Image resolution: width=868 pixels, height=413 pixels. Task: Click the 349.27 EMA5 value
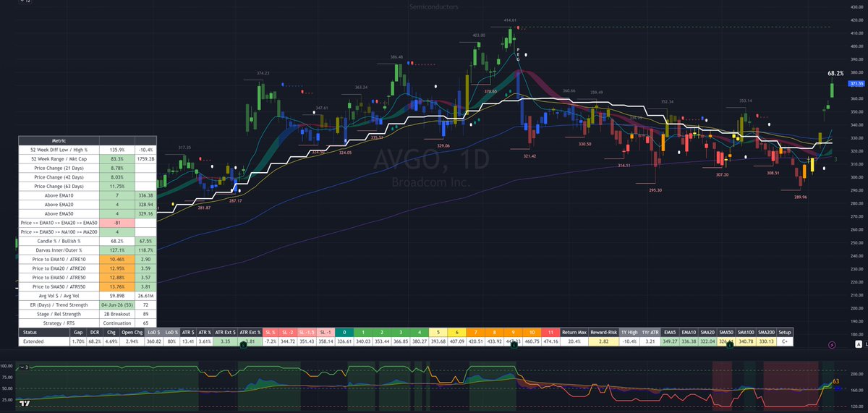(x=669, y=341)
